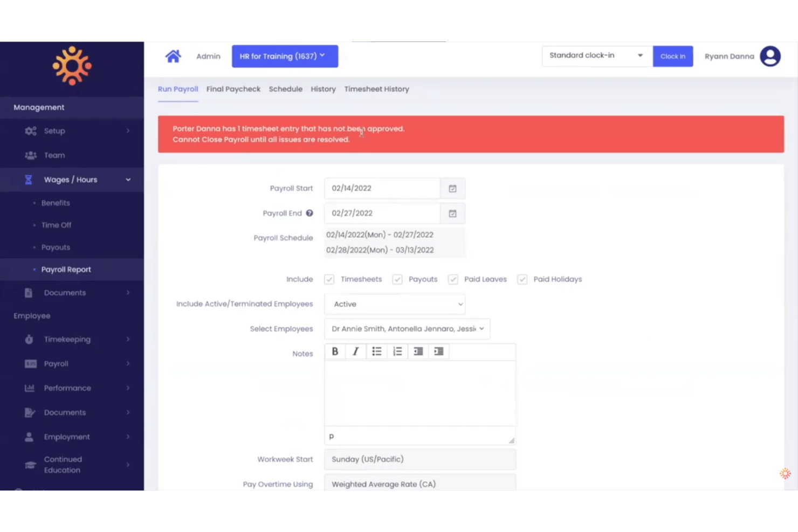Image resolution: width=798 pixels, height=532 pixels.
Task: Click the Notes editor resize handle
Action: tap(511, 440)
